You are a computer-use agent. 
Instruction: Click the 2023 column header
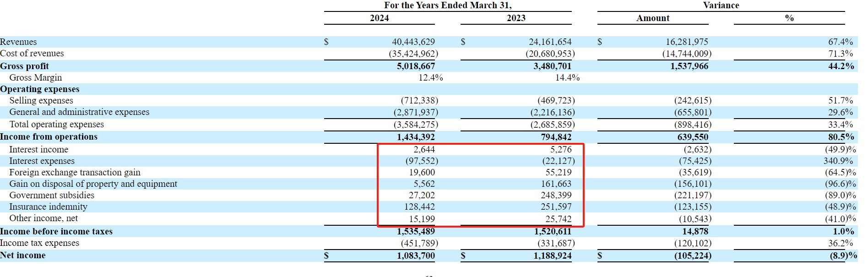tap(516, 18)
